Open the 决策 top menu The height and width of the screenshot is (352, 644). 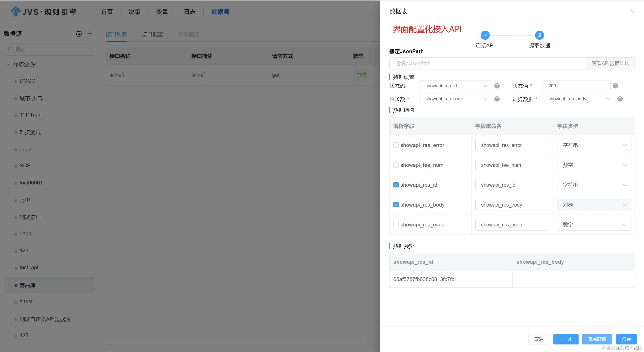pyautogui.click(x=134, y=12)
